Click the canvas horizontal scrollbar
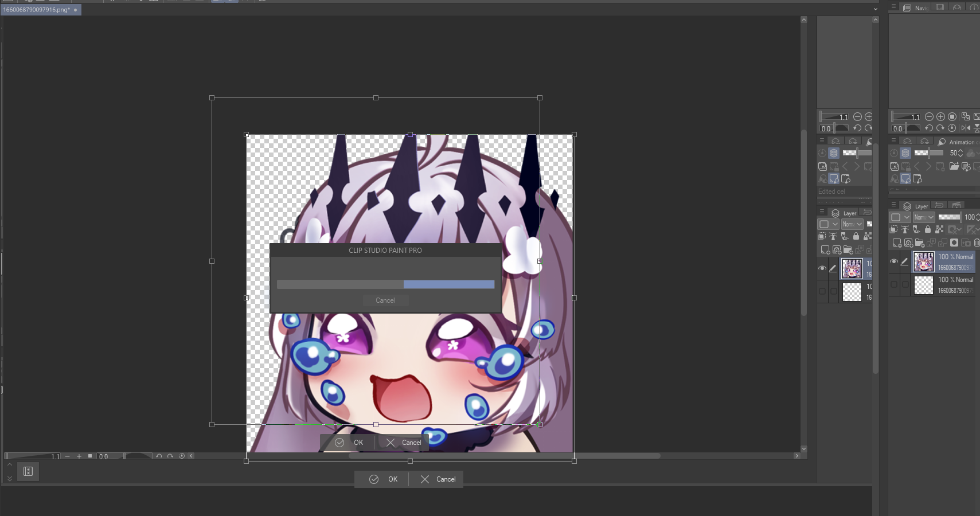The image size is (980, 516). pyautogui.click(x=505, y=456)
